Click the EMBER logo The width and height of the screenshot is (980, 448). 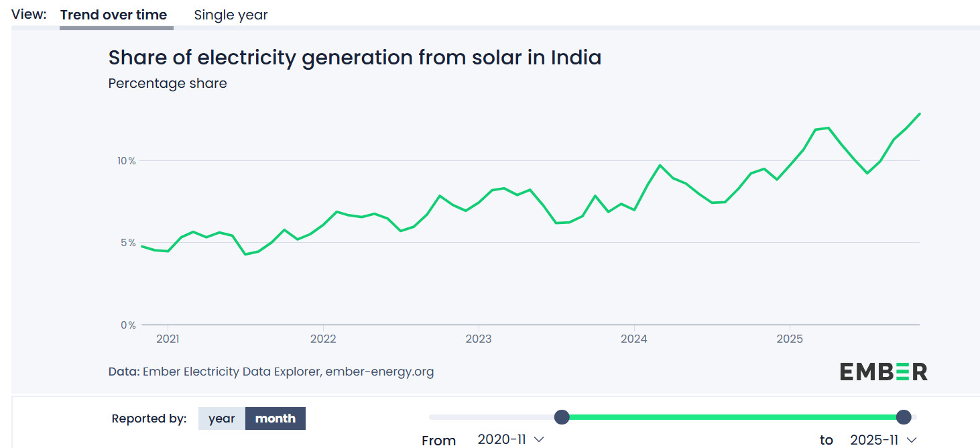tap(883, 372)
